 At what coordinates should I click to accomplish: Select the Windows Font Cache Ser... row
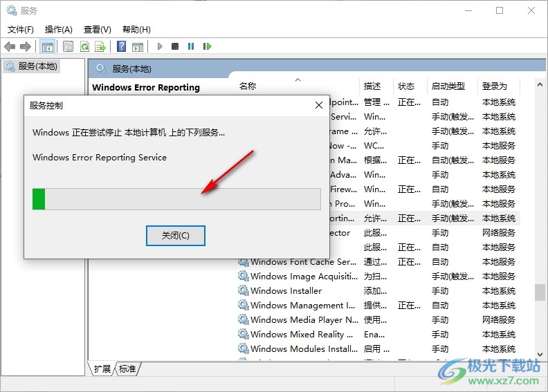pyautogui.click(x=378, y=262)
